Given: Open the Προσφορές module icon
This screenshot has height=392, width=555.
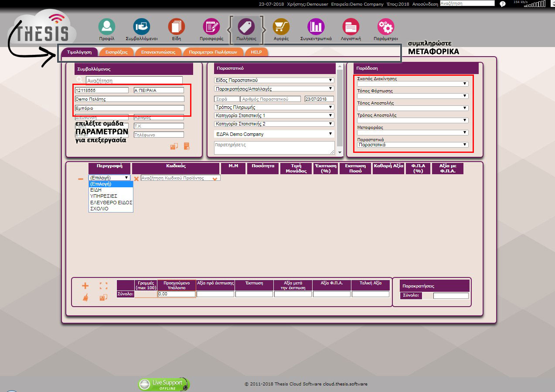Looking at the screenshot, I should coord(211,27).
